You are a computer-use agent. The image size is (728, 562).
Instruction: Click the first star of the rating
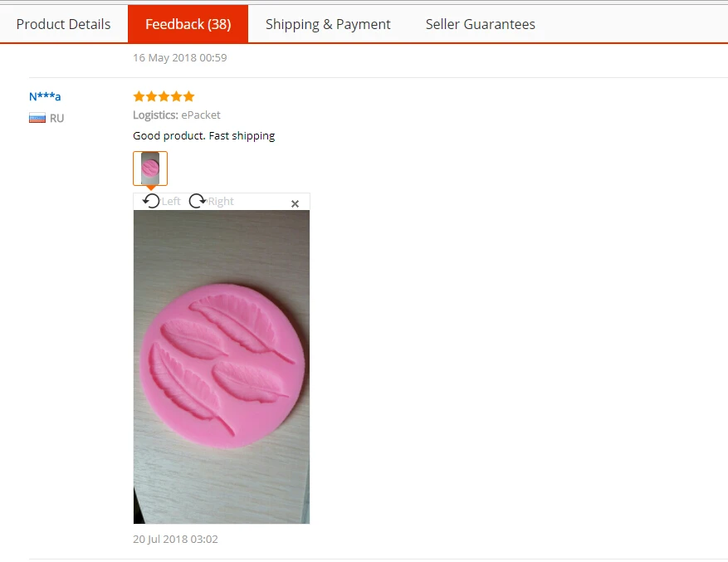(x=139, y=96)
